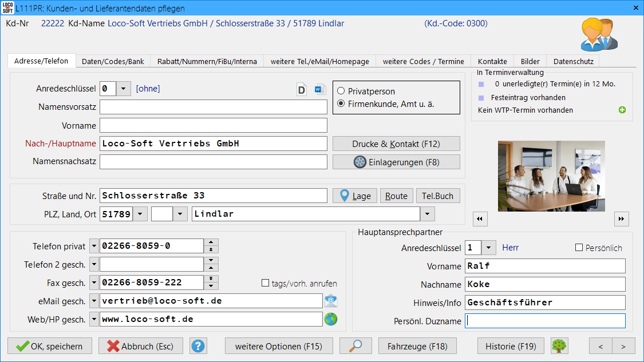This screenshot has width=644, height=362.
Task: Open the PLZ dropdown arrow
Action: point(141,214)
